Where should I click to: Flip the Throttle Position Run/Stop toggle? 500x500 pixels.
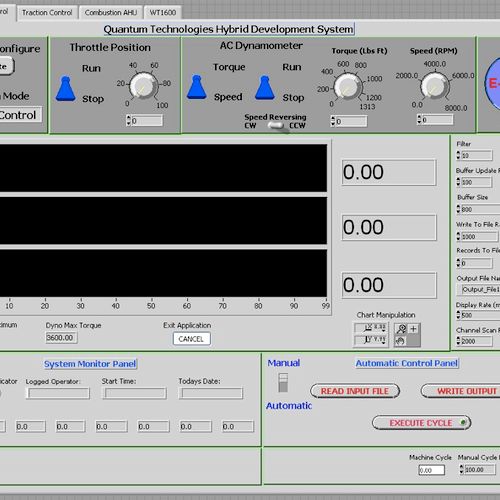click(66, 88)
